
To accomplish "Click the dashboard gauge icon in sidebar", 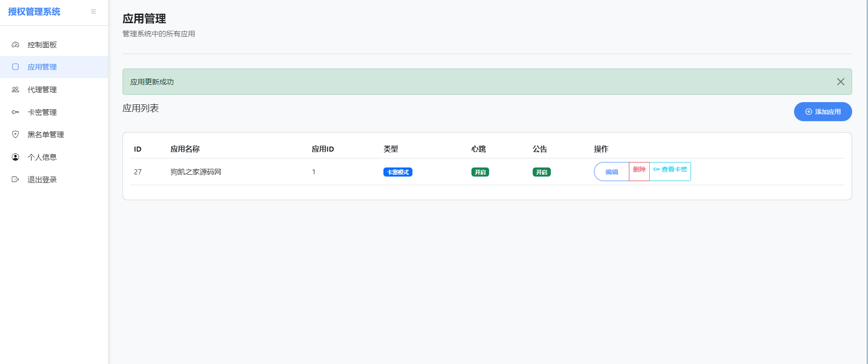I will [x=15, y=44].
